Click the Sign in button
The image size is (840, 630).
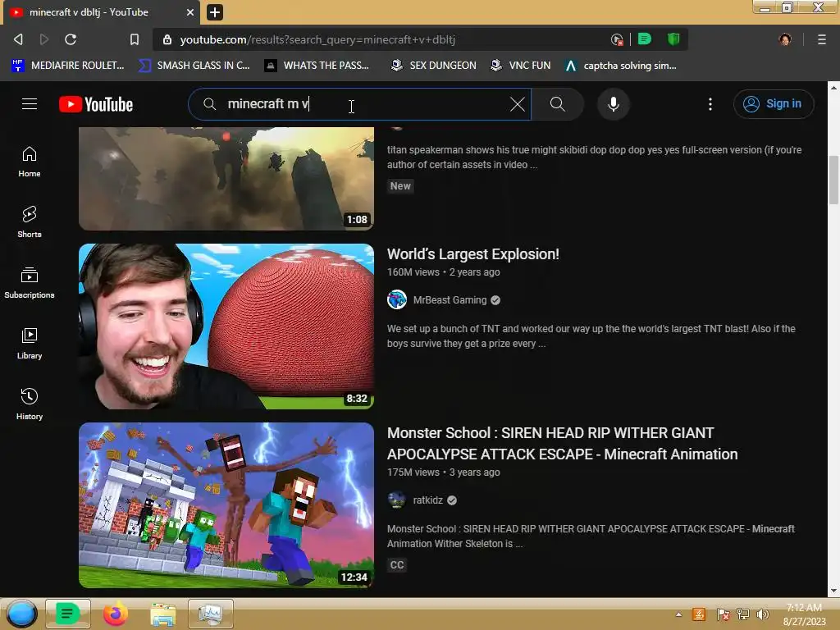[x=773, y=104]
